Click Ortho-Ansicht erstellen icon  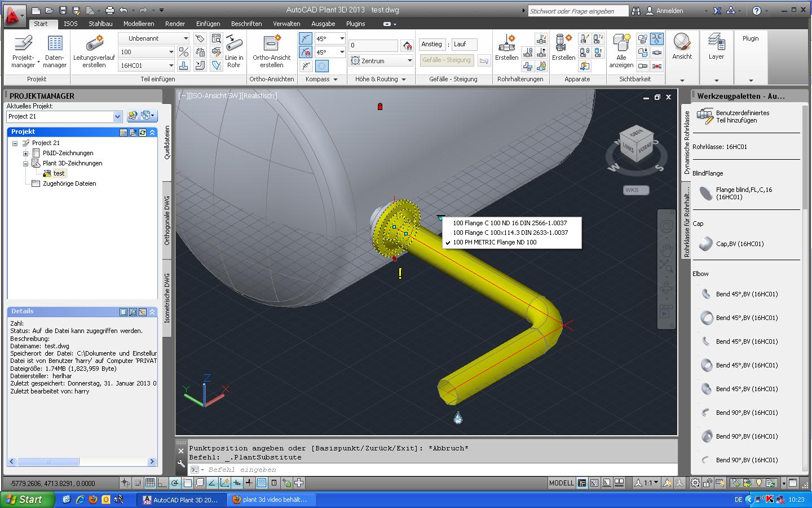272,43
